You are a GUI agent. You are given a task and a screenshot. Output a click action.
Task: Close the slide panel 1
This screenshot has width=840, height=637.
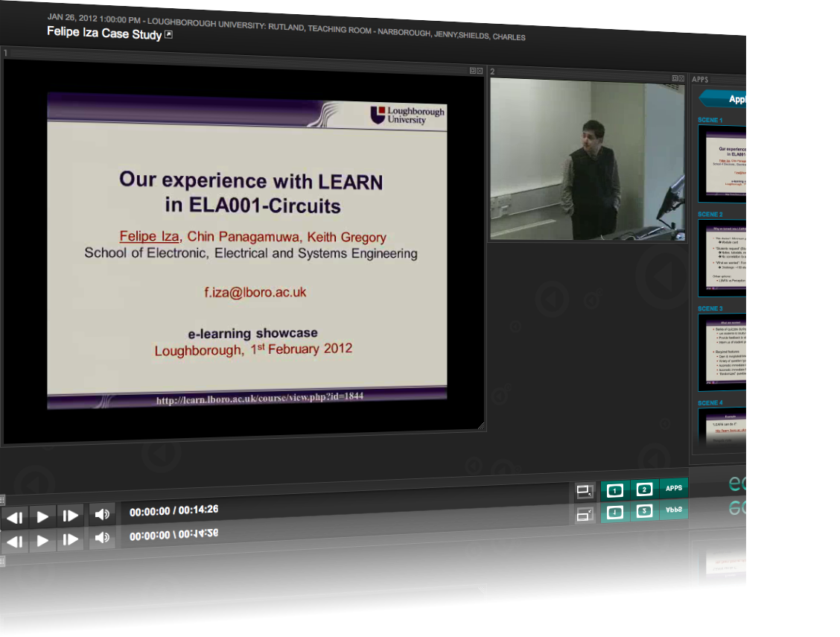(x=480, y=71)
